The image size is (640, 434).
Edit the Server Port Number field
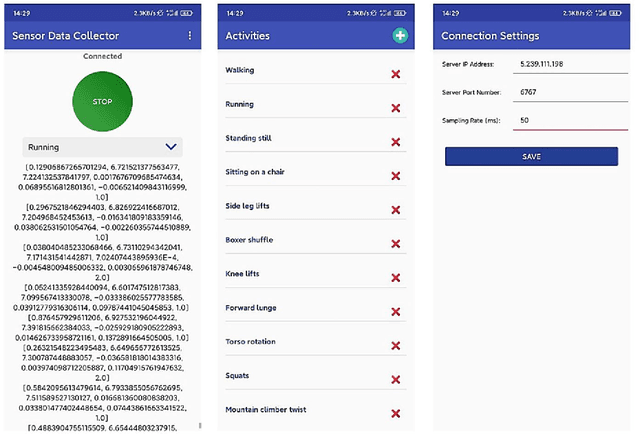[566, 92]
